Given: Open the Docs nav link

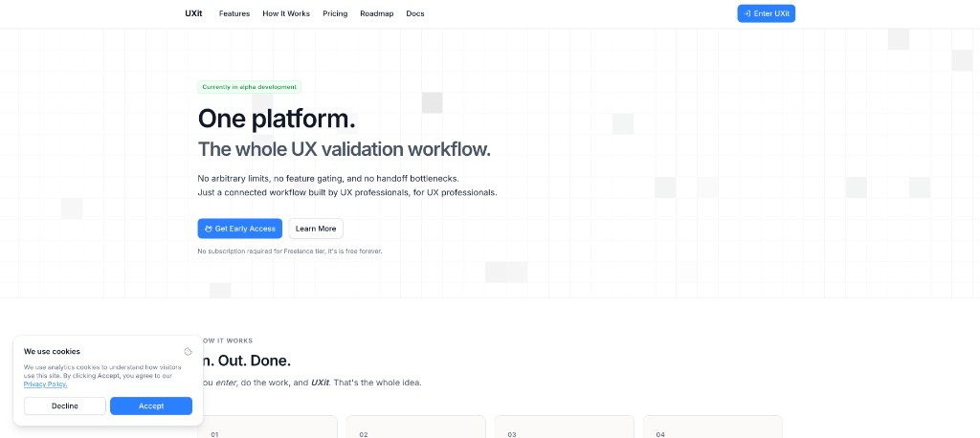Looking at the screenshot, I should [x=415, y=13].
